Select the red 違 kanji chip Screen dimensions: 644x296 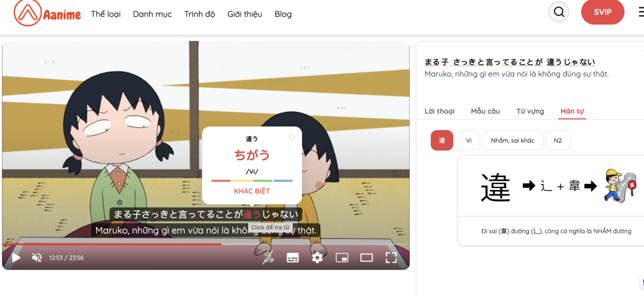point(441,140)
